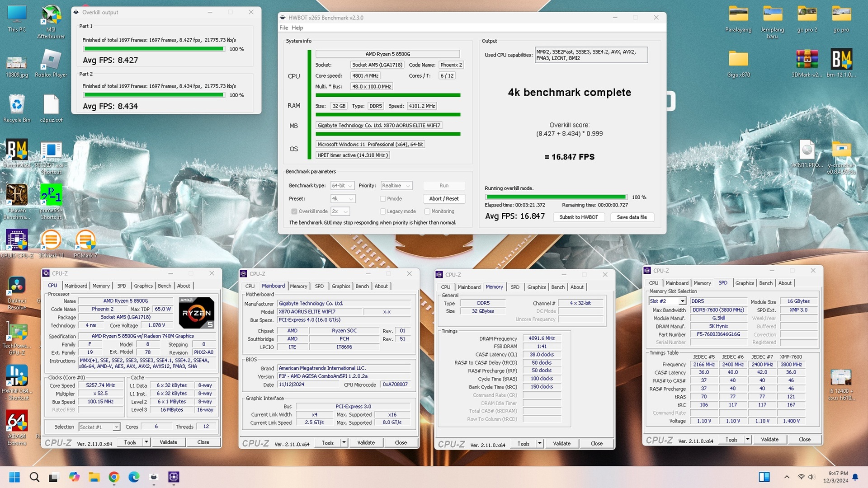The width and height of the screenshot is (868, 488).
Task: Open the Paralayang folder on desktop
Action: (738, 19)
